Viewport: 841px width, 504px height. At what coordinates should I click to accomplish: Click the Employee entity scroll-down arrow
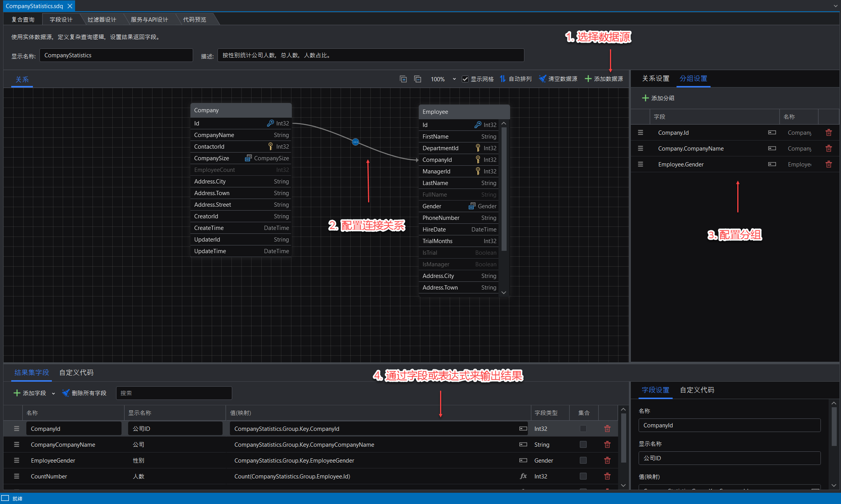[504, 293]
